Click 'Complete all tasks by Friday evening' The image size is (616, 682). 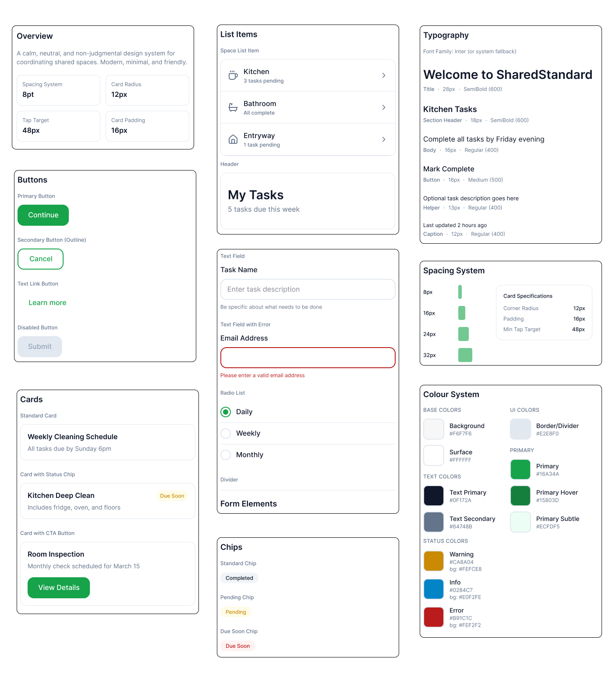[x=484, y=139]
